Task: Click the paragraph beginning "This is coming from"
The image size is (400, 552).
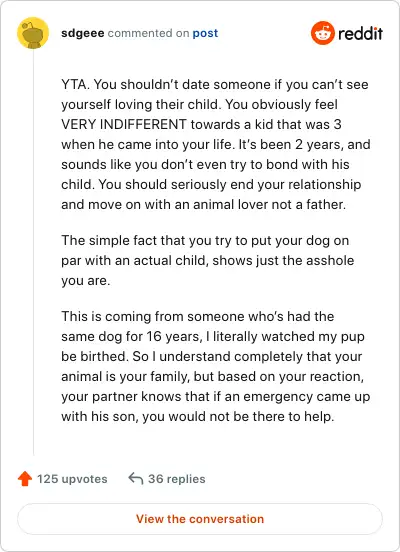Action: (215, 366)
